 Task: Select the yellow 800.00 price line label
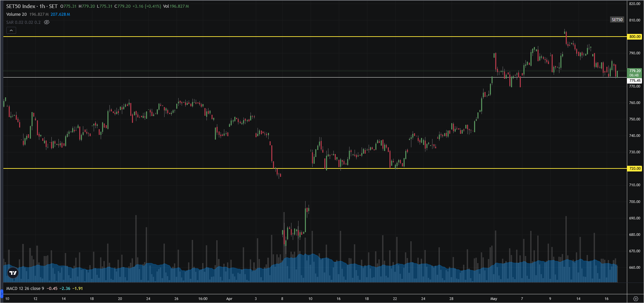tap(635, 37)
